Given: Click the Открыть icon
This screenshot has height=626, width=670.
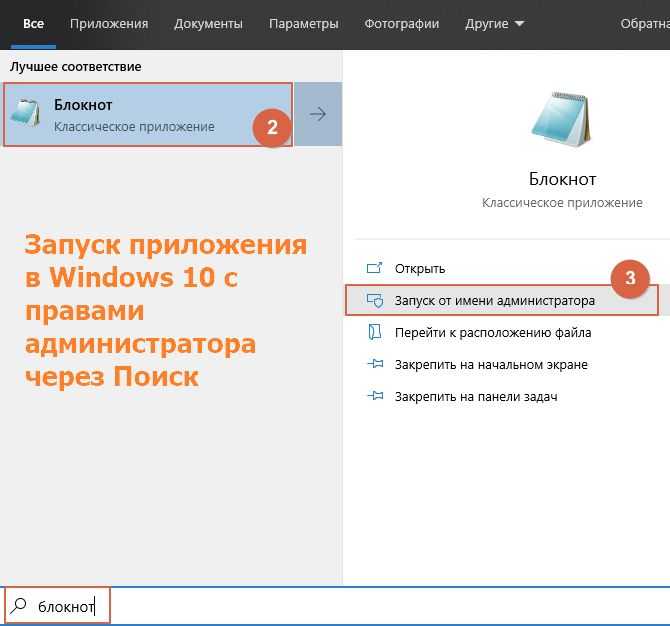Looking at the screenshot, I should point(374,268).
